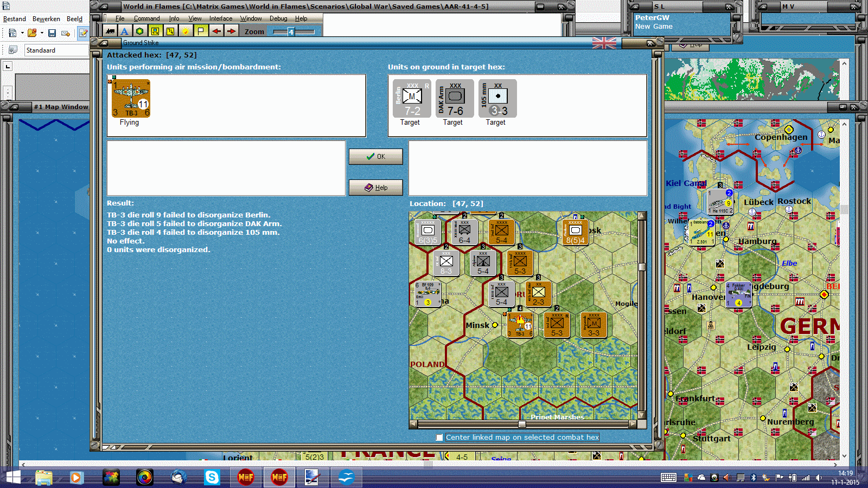This screenshot has height=488, width=868.
Task: Click the Copenhagen label on the map
Action: [x=781, y=137]
